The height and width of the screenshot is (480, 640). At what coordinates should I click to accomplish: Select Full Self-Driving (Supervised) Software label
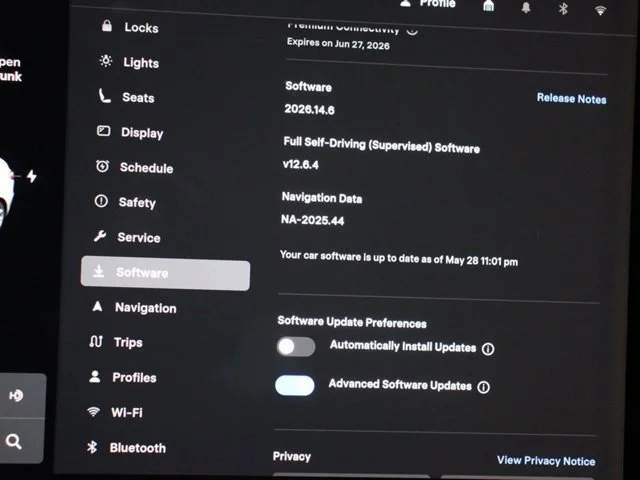pyautogui.click(x=382, y=144)
